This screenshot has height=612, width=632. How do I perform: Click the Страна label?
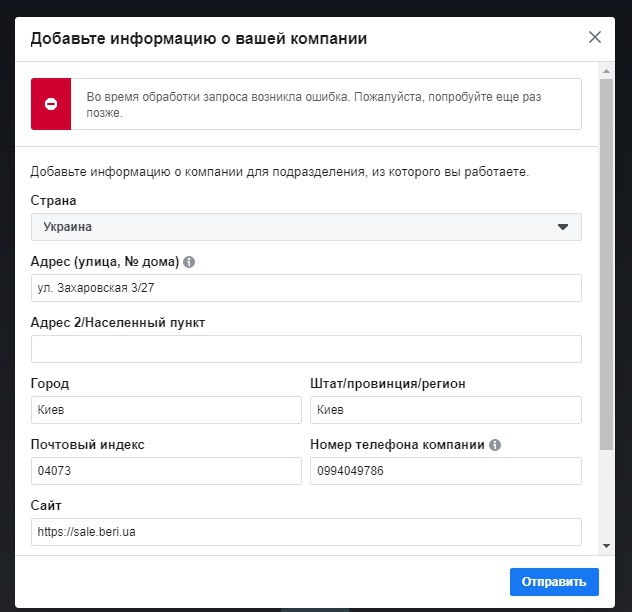click(x=53, y=201)
